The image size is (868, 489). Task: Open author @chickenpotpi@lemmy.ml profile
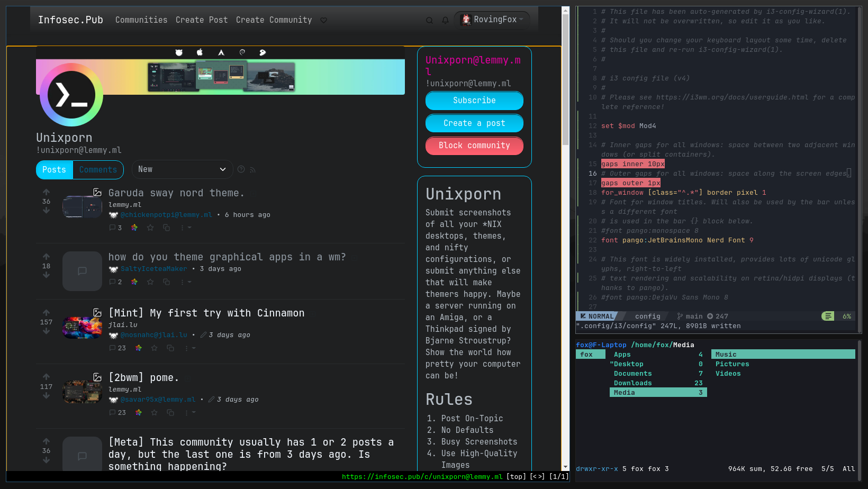pos(166,215)
